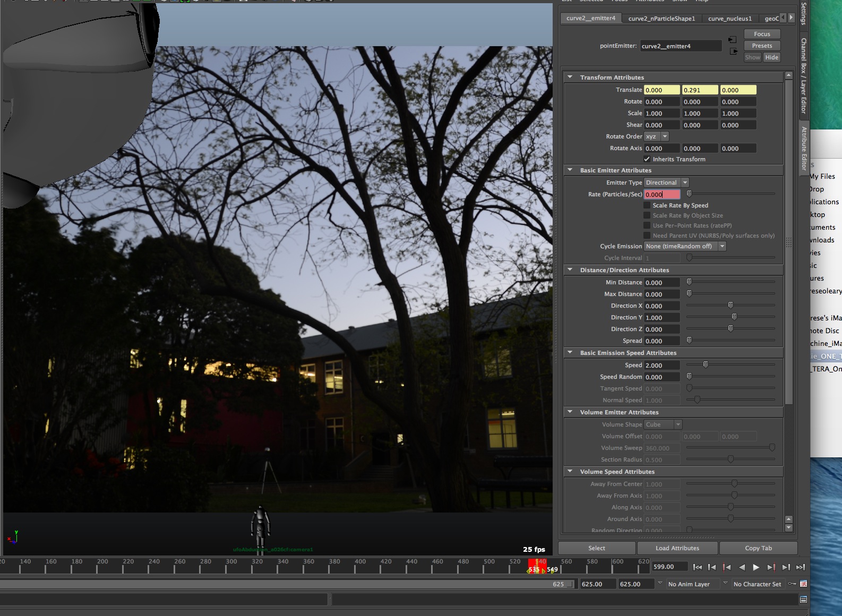The width and height of the screenshot is (842, 616).
Task: Click the Presets button
Action: (762, 46)
